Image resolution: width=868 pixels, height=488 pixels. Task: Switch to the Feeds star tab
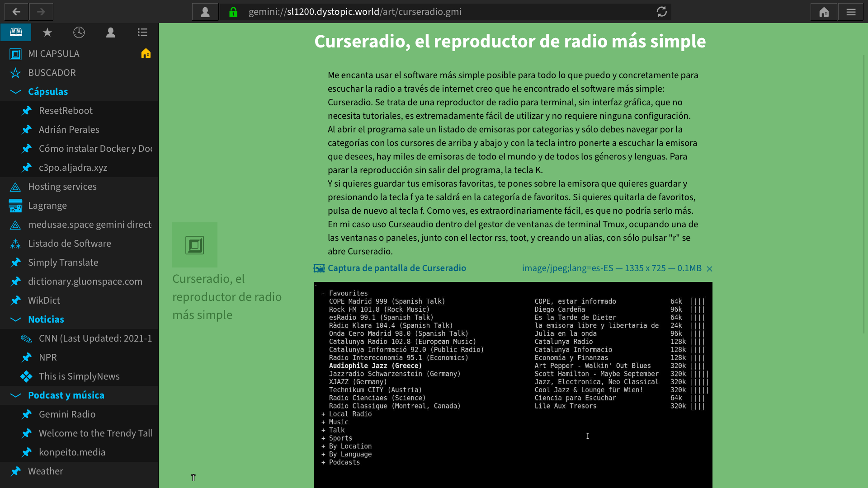47,32
